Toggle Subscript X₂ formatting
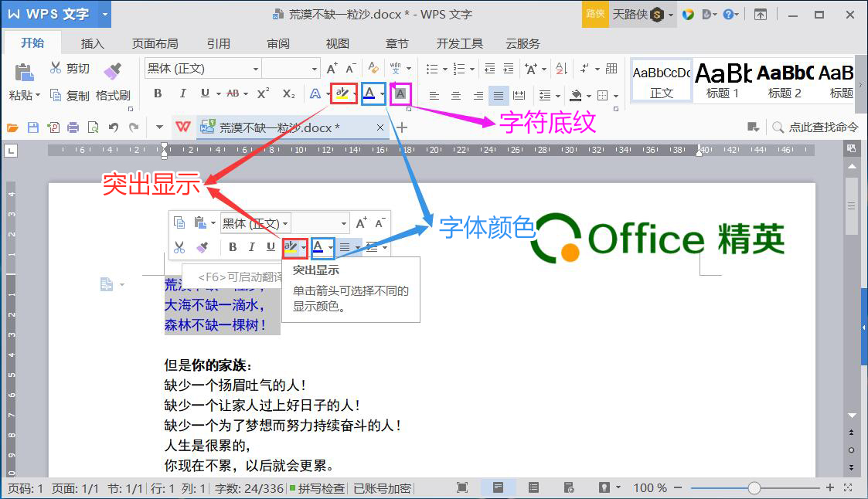Image resolution: width=868 pixels, height=499 pixels. (288, 93)
